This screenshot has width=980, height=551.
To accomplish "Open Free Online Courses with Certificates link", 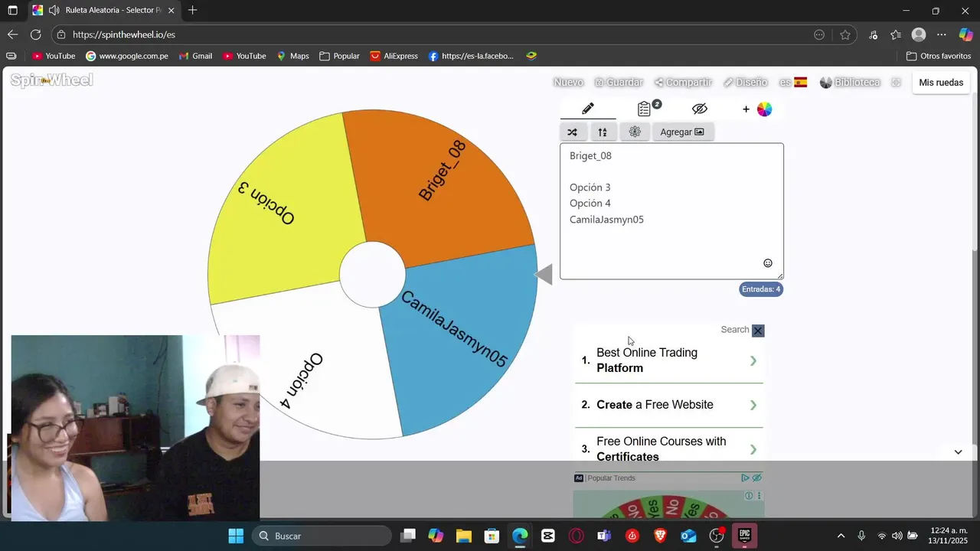I will (x=669, y=449).
